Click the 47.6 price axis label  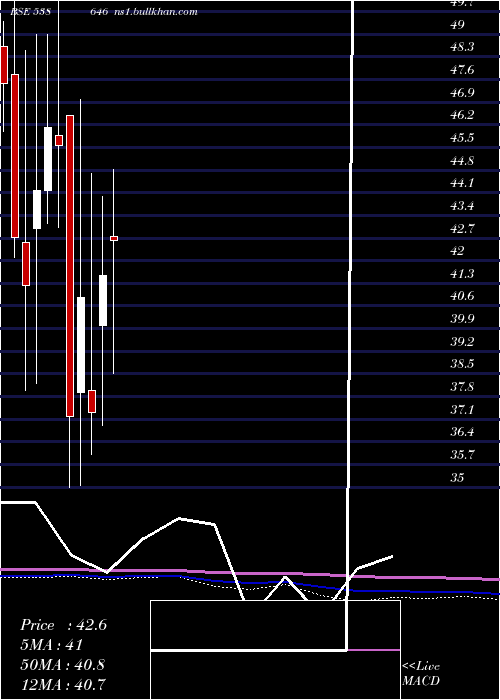pos(462,70)
